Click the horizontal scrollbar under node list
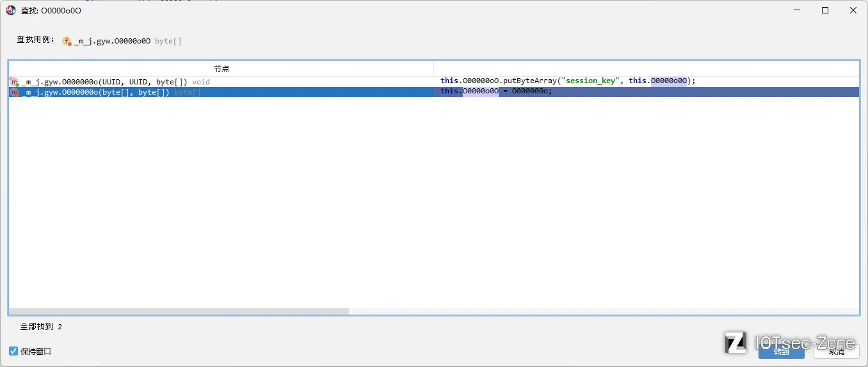Screen dimensions: 868x367 [179, 311]
